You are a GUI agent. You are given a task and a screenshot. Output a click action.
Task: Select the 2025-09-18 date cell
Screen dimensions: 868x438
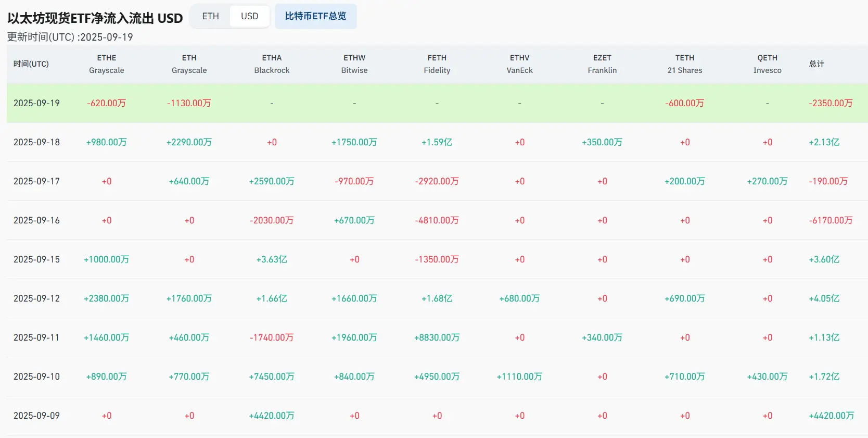[36, 142]
